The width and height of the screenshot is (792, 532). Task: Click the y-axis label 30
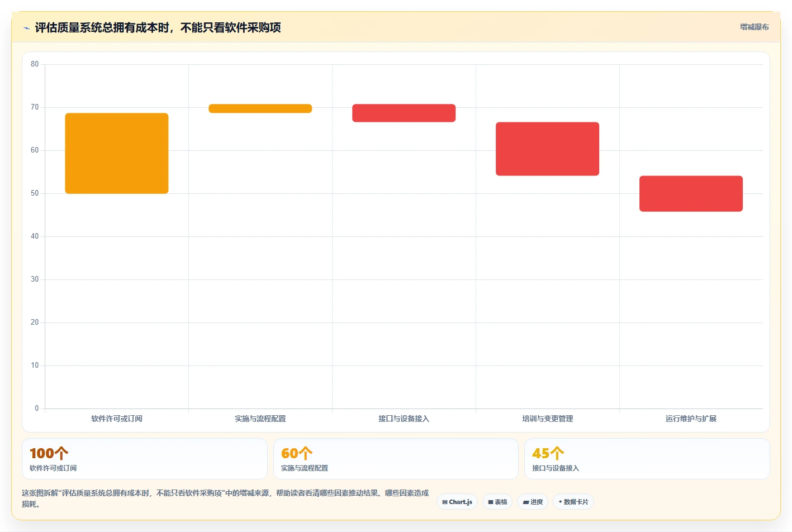point(35,279)
